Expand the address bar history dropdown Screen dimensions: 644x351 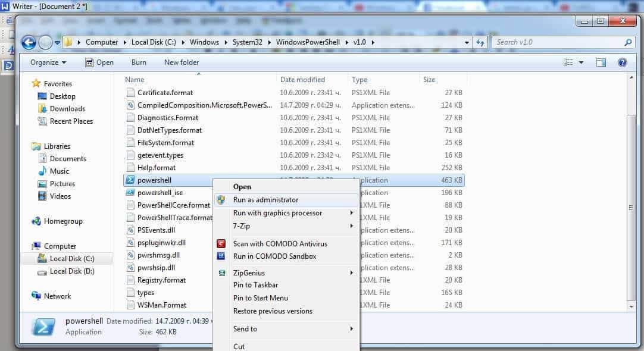(467, 42)
